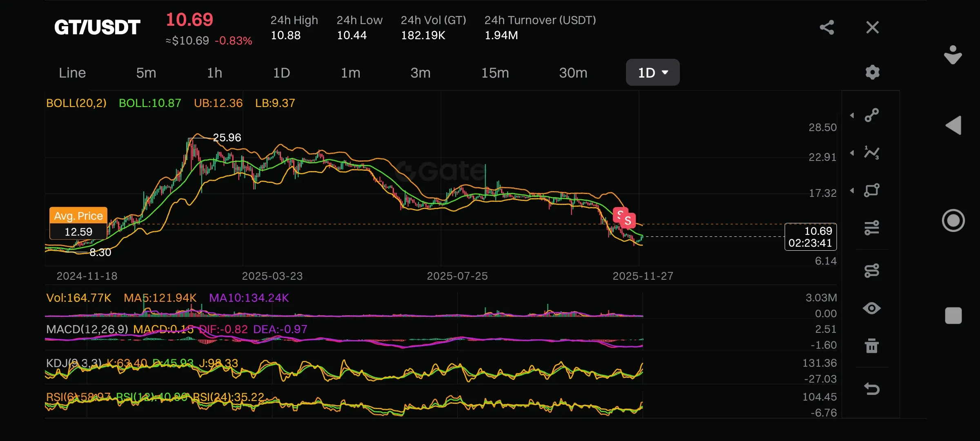The height and width of the screenshot is (441, 980).
Task: Select the rectangle shape drawing tool
Action: [x=872, y=190]
